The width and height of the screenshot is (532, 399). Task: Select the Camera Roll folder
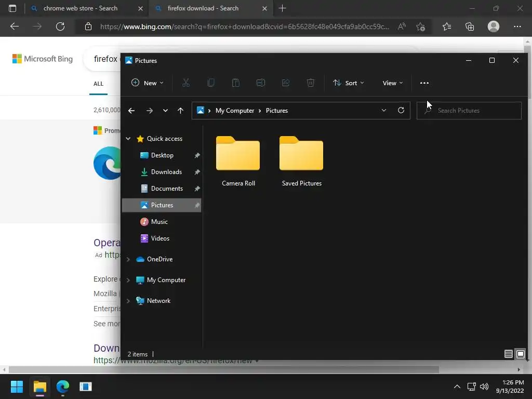(x=238, y=161)
